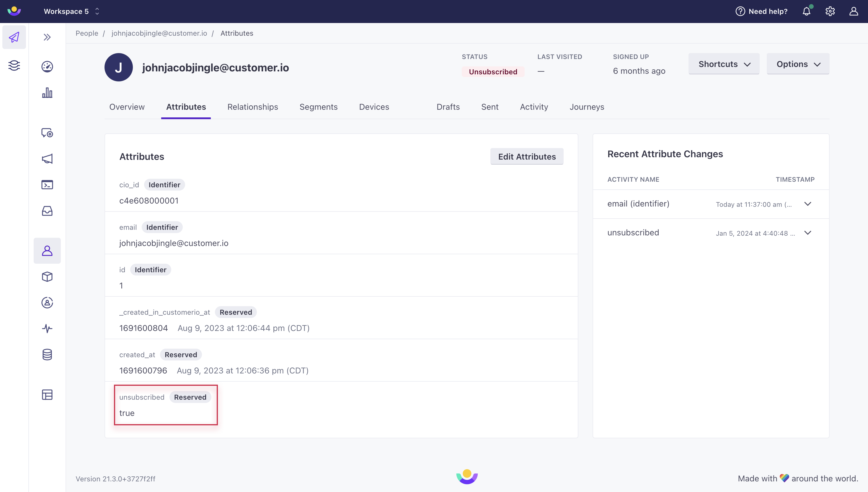
Task: Switch to the Segments tab
Action: coord(319,107)
